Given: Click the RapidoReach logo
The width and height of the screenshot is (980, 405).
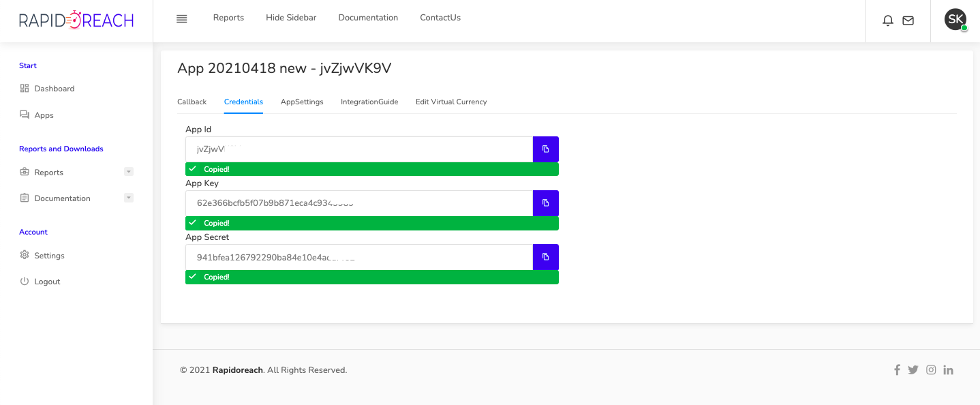Looking at the screenshot, I should point(76,20).
